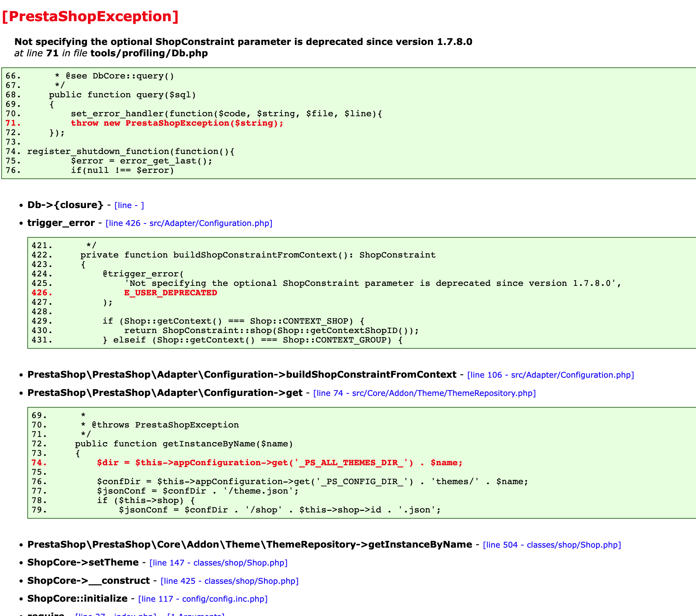Click line 74 register_shutdown_function code
This screenshot has width=696, height=616.
coord(131,151)
